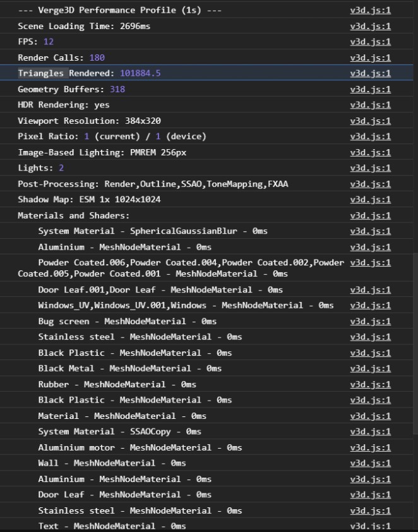Open source link for Powder Coated materials entry
Viewport: 418px width, 532px height.
coord(370,263)
